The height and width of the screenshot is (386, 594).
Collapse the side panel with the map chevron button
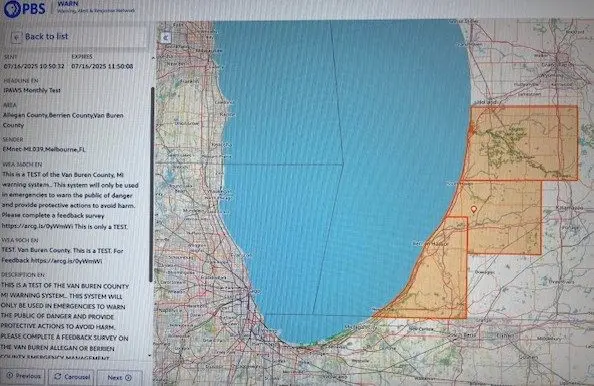[x=166, y=38]
